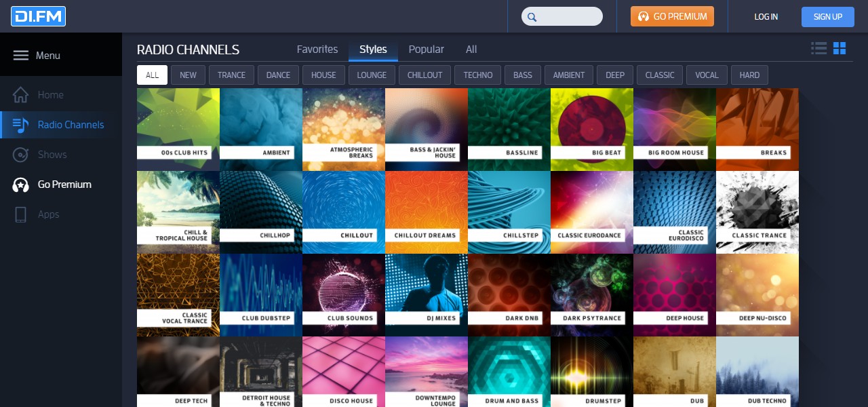Viewport: 868px width, 407px height.
Task: Filter channels by CHILLOUT style
Action: coord(425,75)
